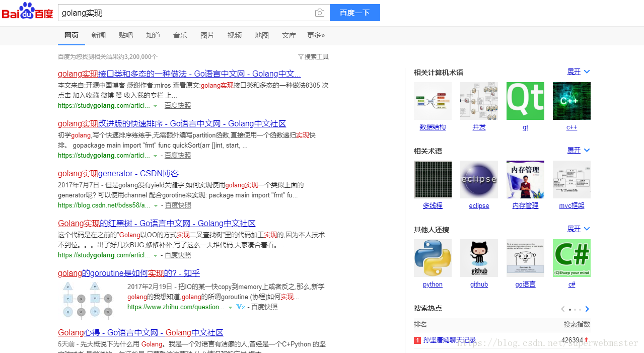Click the github octocat image
The image size is (644, 353).
tap(479, 258)
